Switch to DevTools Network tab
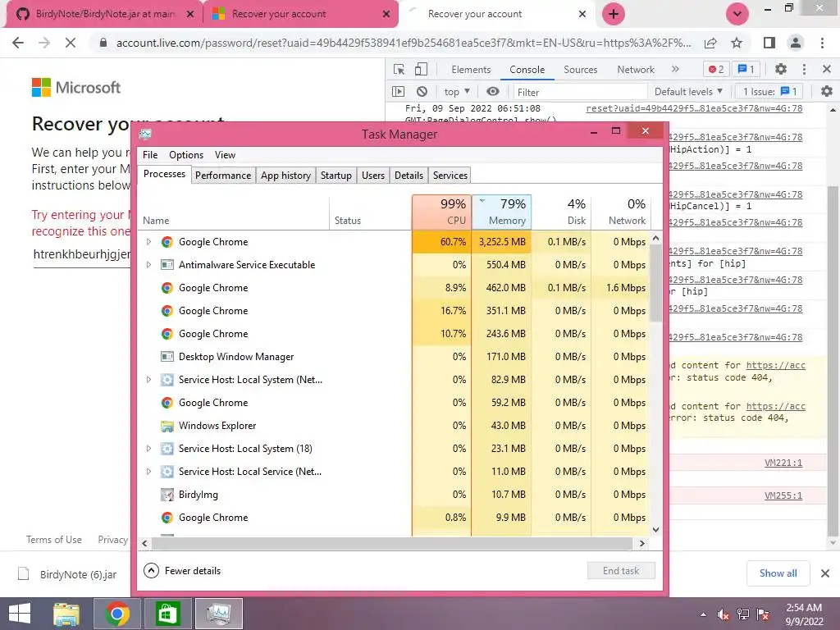 coord(636,70)
